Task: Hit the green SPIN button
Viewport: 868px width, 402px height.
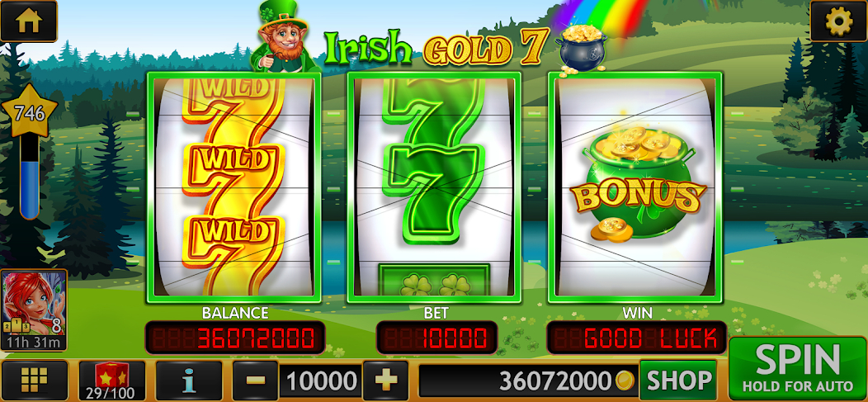Action: 798,367
